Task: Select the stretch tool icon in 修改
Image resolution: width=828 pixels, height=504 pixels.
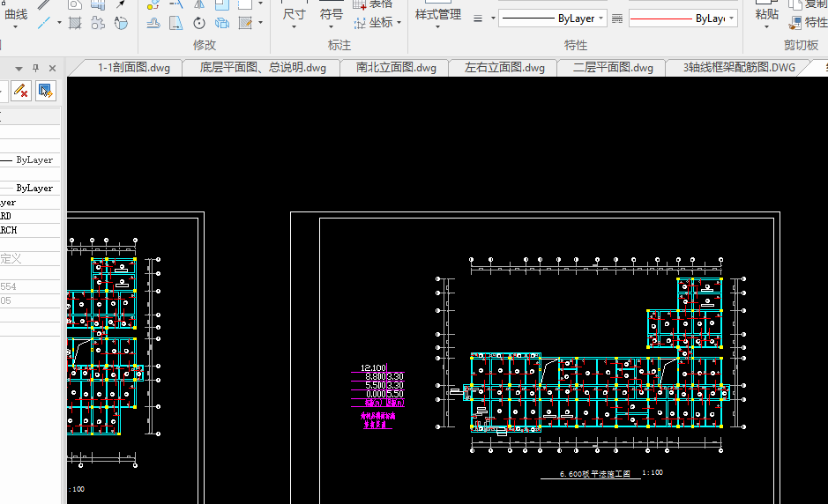Action: [x=175, y=23]
